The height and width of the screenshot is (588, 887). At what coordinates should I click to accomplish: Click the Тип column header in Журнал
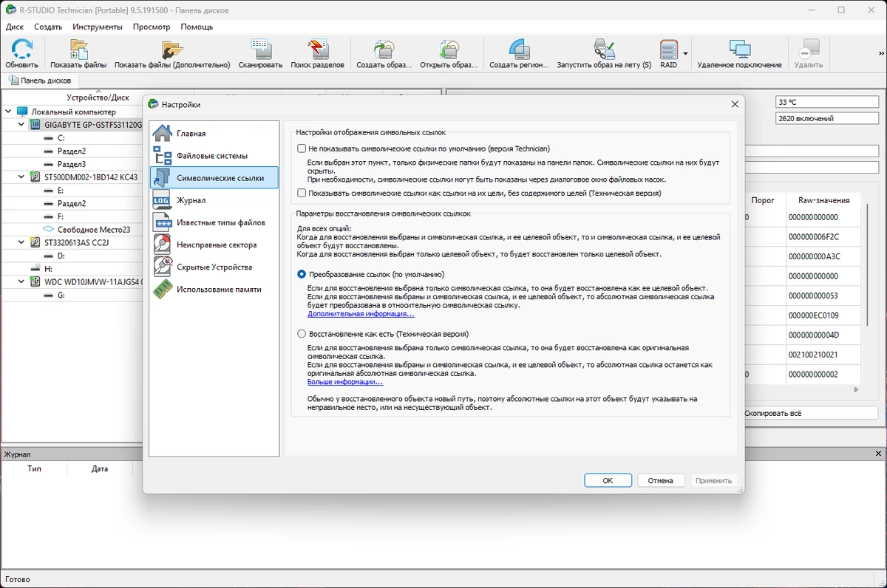tap(35, 468)
